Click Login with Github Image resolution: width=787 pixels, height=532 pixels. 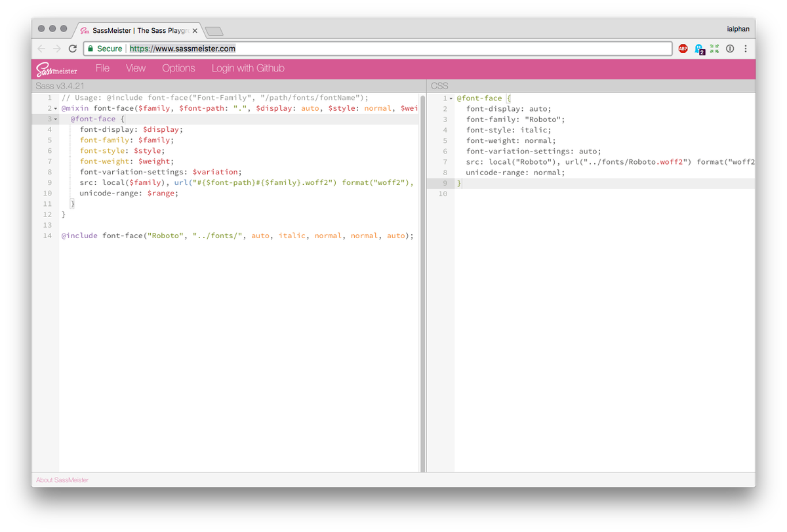coord(248,68)
